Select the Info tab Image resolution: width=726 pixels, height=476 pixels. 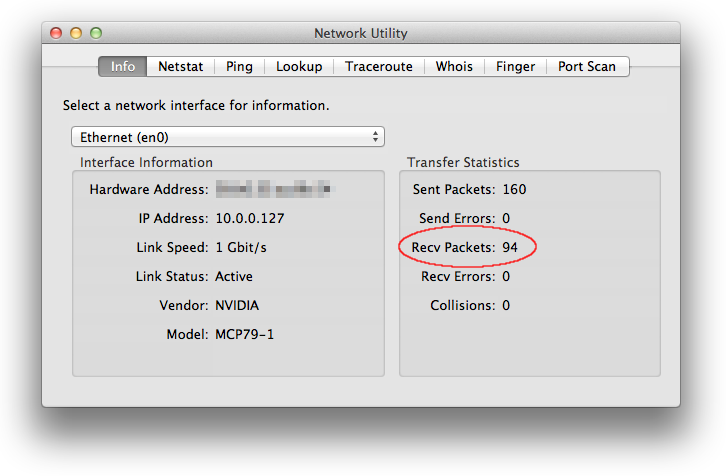click(x=123, y=67)
